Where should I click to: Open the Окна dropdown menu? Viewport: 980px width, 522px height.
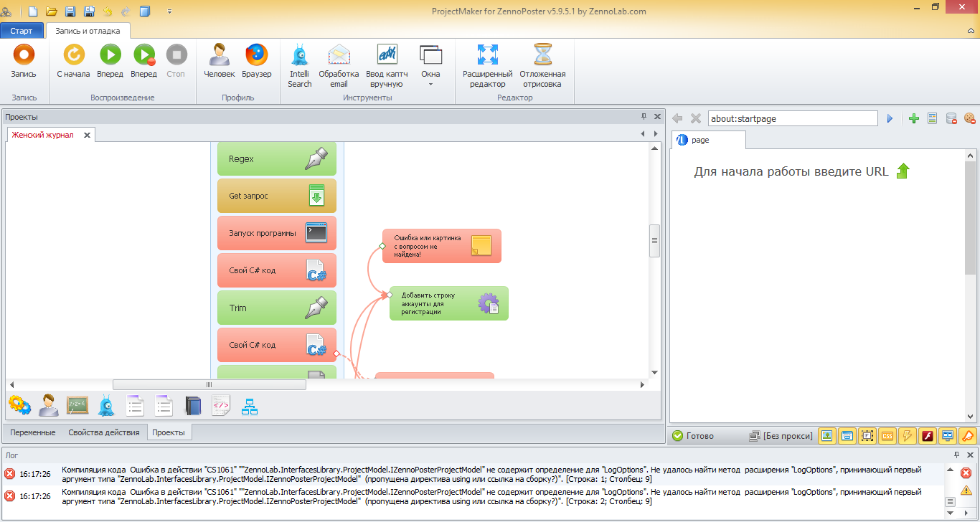(x=430, y=65)
